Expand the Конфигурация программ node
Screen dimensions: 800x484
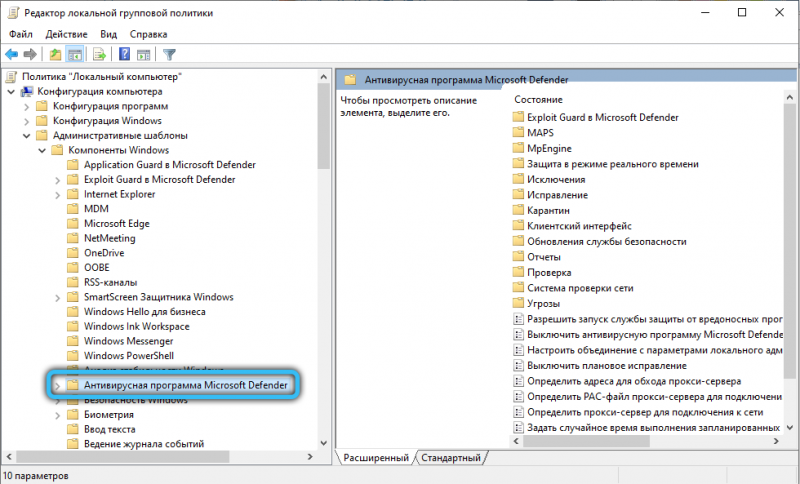pyautogui.click(x=27, y=107)
